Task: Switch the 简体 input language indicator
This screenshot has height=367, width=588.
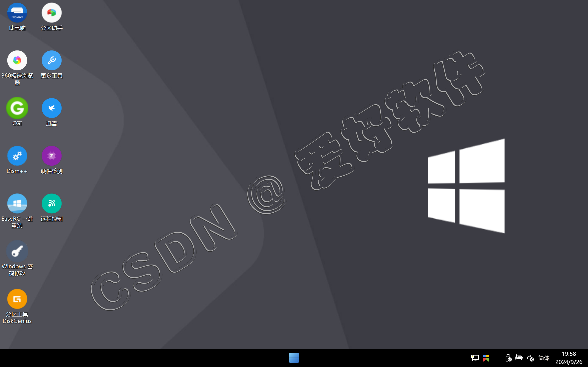Action: pyautogui.click(x=544, y=358)
